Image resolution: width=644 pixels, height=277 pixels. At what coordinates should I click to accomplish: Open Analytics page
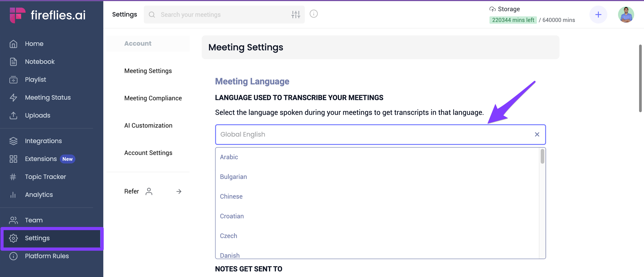click(39, 195)
